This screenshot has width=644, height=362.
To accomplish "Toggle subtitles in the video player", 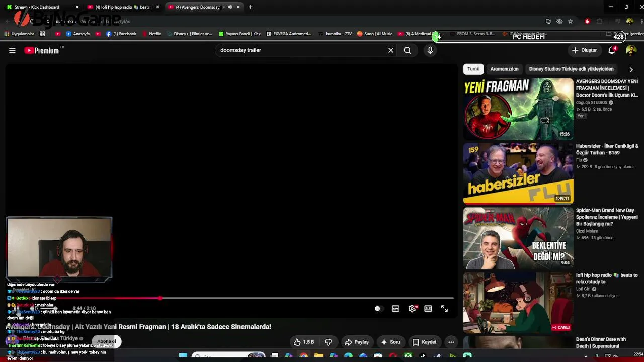I will click(396, 309).
